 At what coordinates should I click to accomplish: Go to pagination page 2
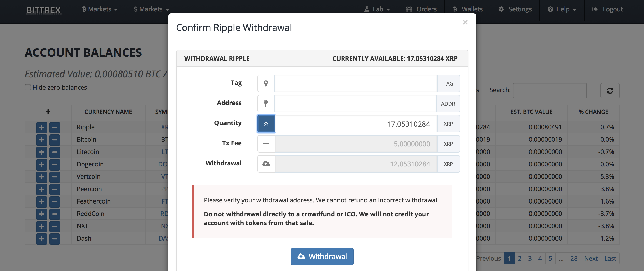point(520,258)
